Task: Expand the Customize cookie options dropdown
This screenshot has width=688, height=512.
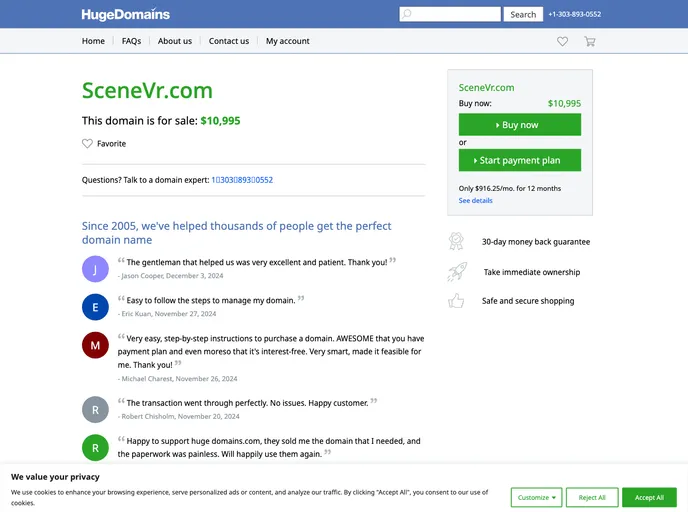Action: point(536,497)
